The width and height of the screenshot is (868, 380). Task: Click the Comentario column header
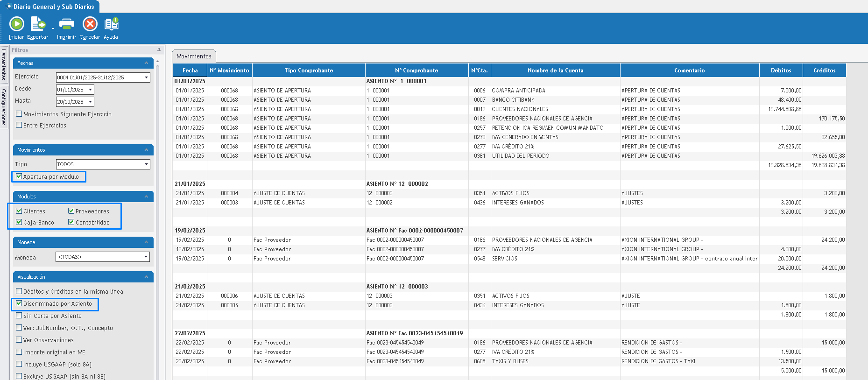pos(689,70)
